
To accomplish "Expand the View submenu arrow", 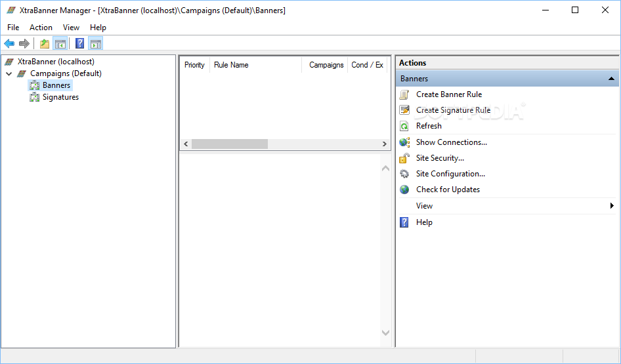I will (x=612, y=206).
